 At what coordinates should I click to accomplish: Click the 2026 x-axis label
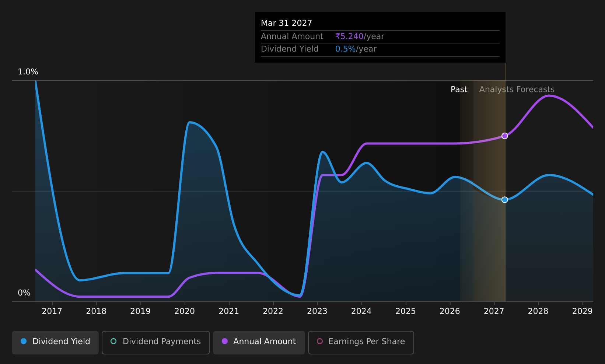(450, 311)
